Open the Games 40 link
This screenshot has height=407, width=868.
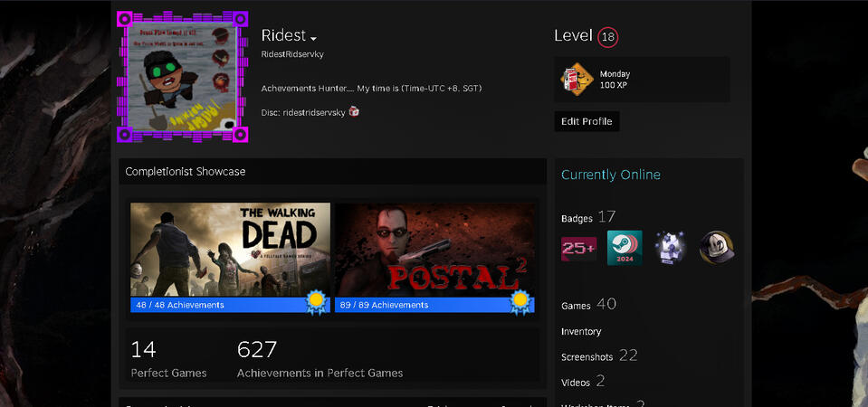click(588, 305)
